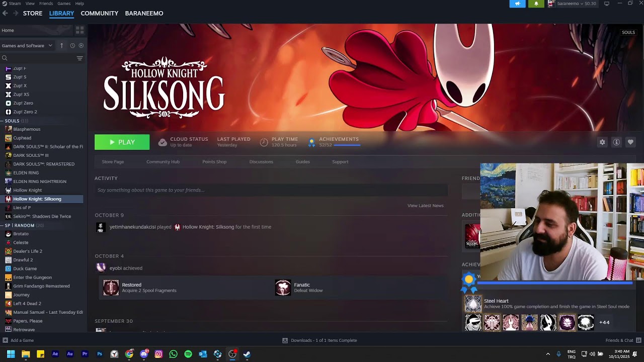
Task: Open the Guides link
Action: click(x=303, y=162)
